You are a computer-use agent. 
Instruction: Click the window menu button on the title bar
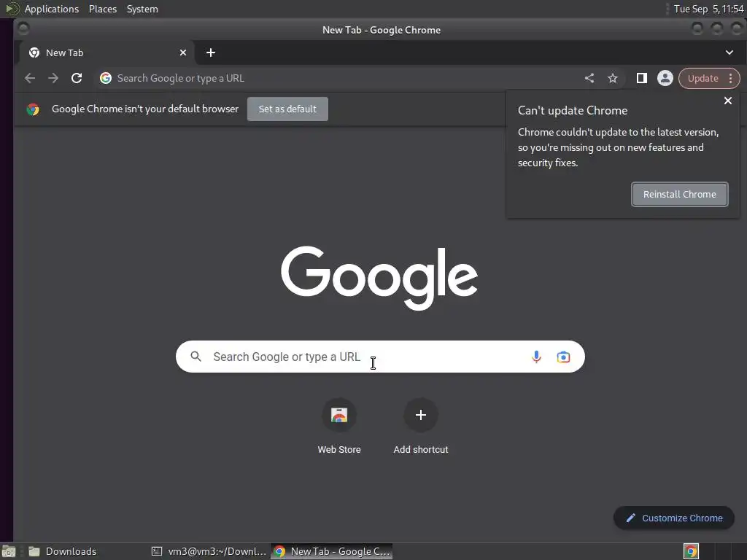(23, 29)
